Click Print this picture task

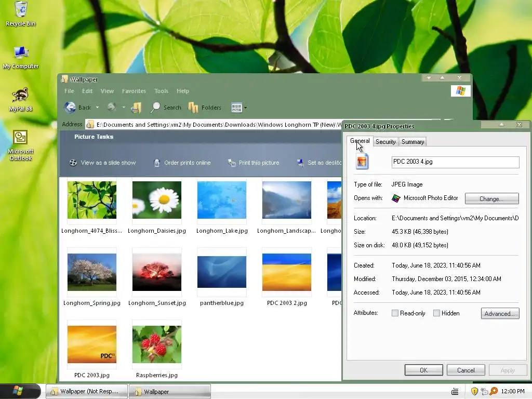254,163
